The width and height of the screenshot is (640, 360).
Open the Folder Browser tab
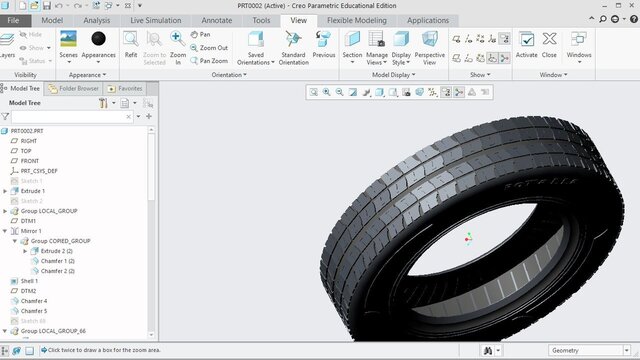pyautogui.click(x=74, y=89)
